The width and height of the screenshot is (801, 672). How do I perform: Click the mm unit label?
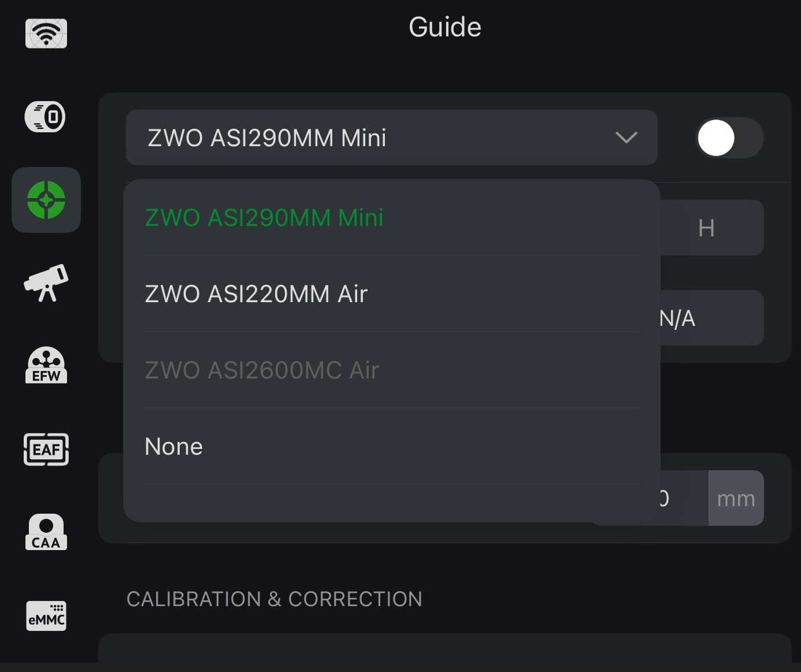coord(736,498)
